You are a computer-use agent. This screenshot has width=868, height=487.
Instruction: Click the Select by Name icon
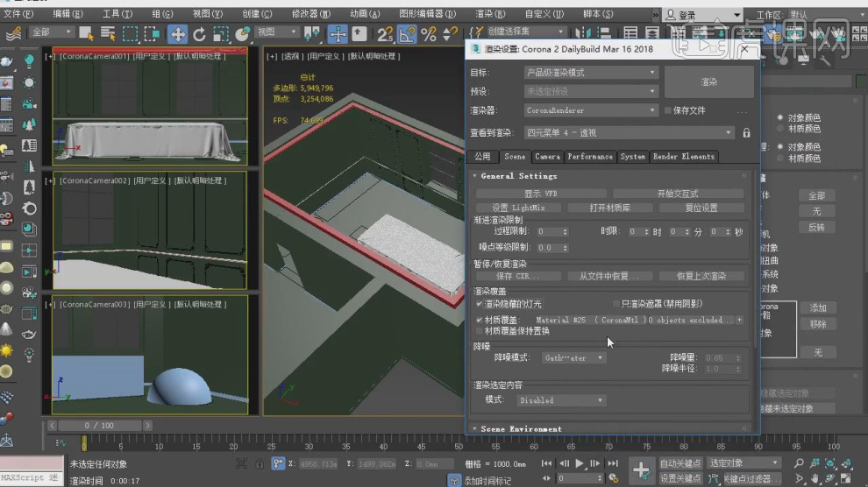(x=107, y=33)
